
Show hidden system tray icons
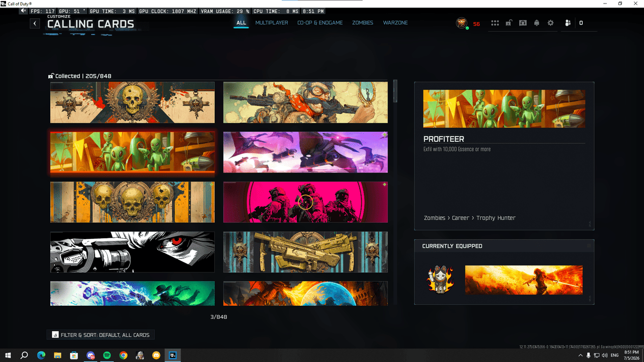click(581, 355)
